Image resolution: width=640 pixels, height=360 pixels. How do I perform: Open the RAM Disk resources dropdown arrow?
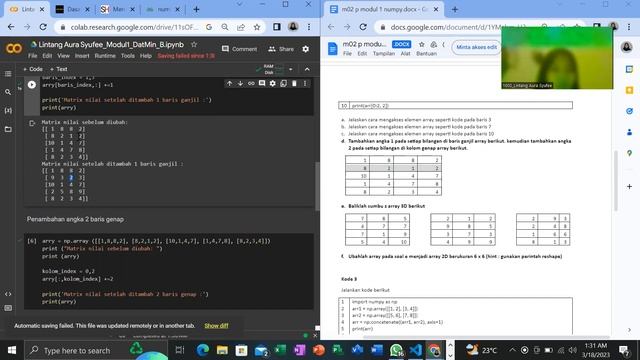click(x=291, y=69)
